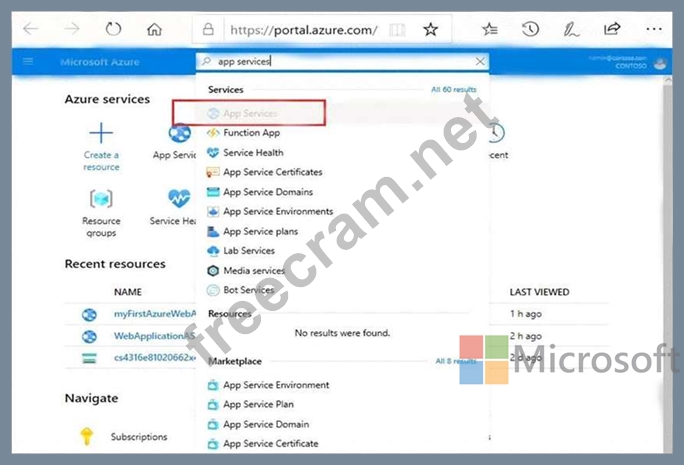Viewport: 684px width, 465px height.
Task: Click All 60 results link for Services
Action: (x=453, y=90)
